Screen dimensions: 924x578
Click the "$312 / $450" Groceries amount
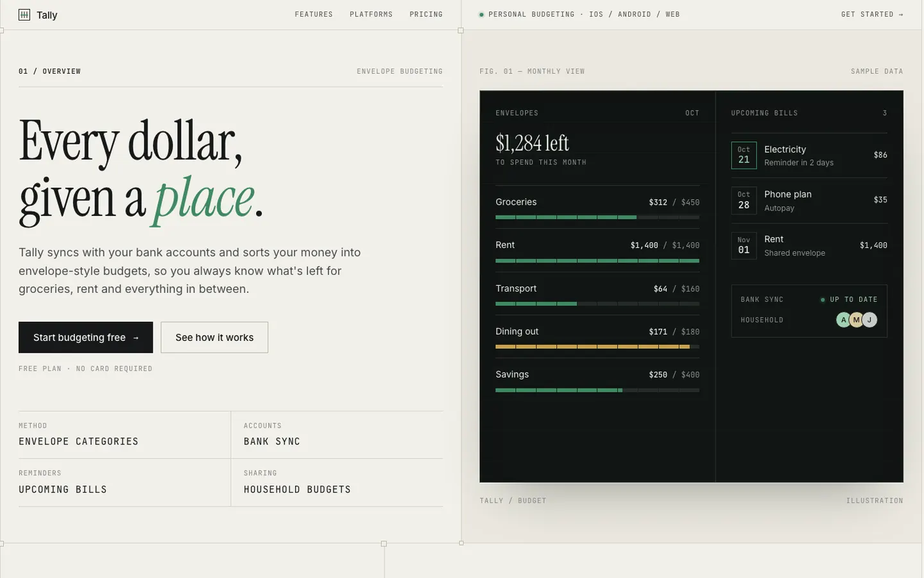pyautogui.click(x=674, y=202)
